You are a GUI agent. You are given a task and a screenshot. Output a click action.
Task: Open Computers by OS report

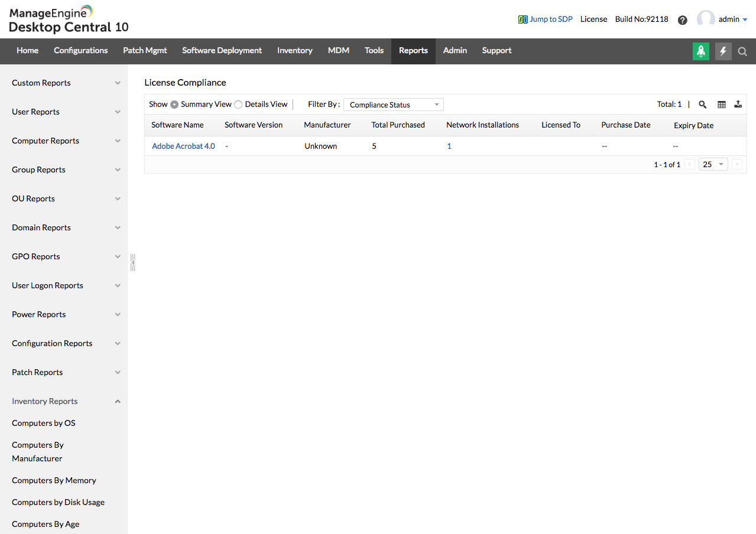click(x=44, y=423)
